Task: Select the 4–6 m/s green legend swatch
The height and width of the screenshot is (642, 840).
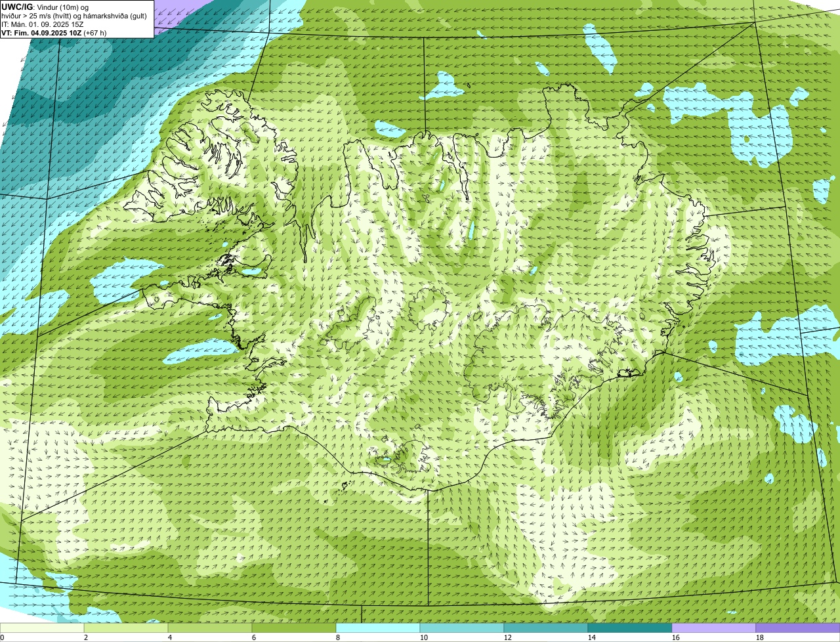Action: click(210, 628)
